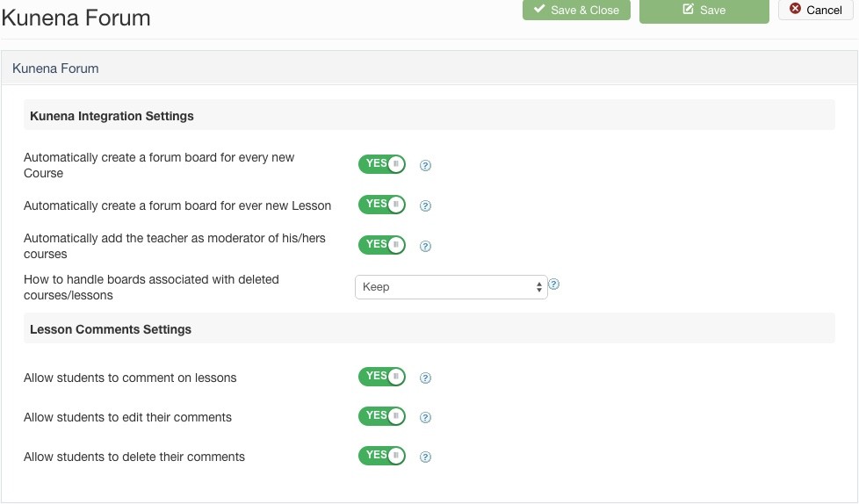Click 'Automatically add the teacher as moderator' label
This screenshot has width=859, height=504.
174,246
